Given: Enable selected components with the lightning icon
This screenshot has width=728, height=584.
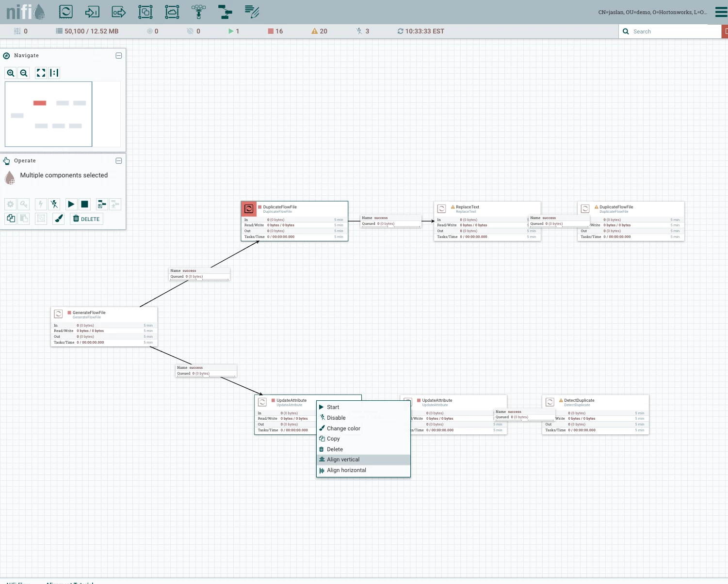Looking at the screenshot, I should pyautogui.click(x=41, y=205).
